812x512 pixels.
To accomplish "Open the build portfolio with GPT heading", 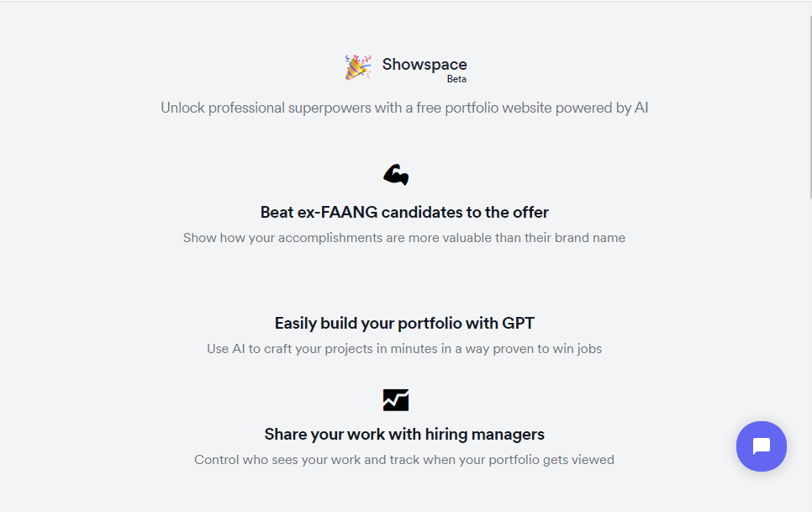I will pos(404,323).
